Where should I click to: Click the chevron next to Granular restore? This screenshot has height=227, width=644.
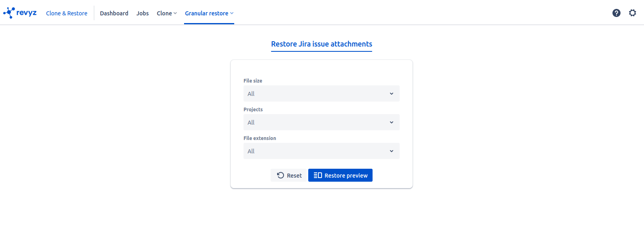[x=232, y=13]
